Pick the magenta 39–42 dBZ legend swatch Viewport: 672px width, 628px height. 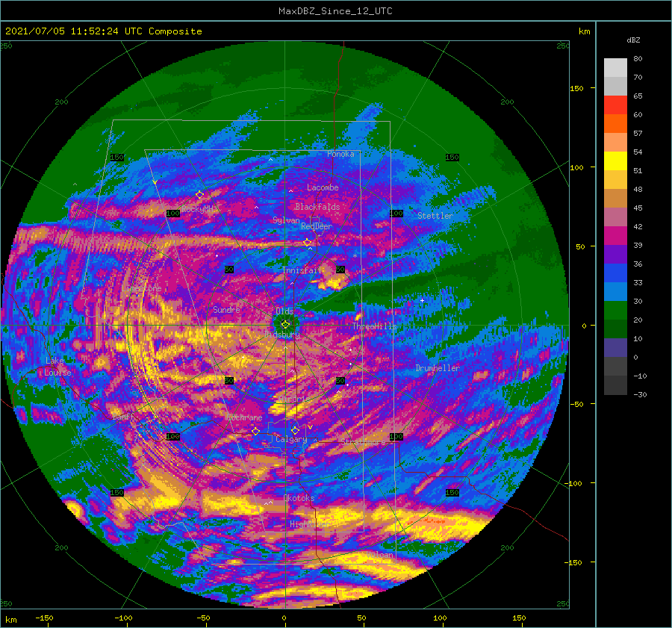pyautogui.click(x=615, y=236)
